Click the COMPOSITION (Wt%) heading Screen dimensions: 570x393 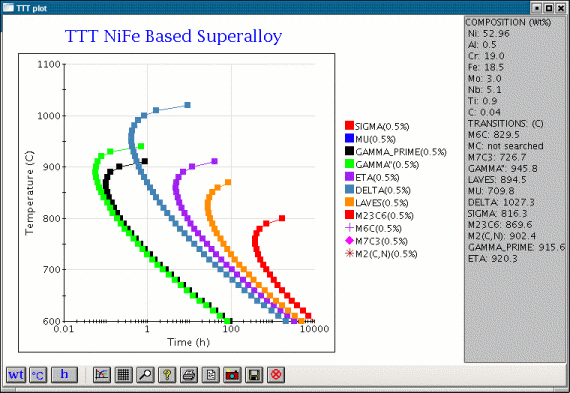(508, 23)
